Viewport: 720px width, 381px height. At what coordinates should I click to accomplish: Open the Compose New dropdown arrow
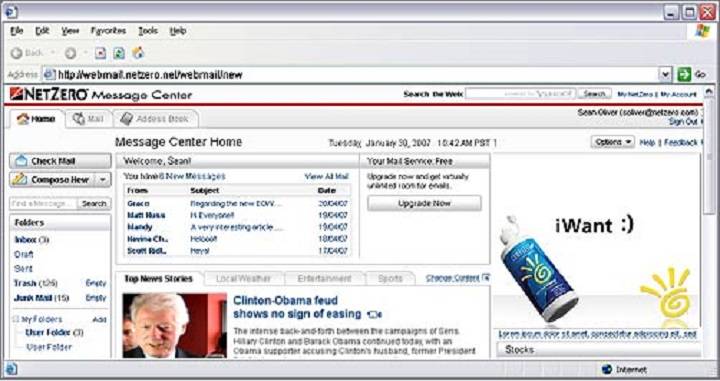pyautogui.click(x=103, y=179)
